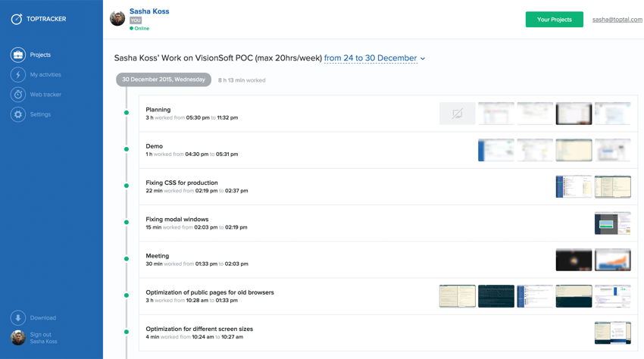This screenshot has height=359, width=644.
Task: Open the 'from 24 to 30 December' selector
Action: tap(370, 58)
